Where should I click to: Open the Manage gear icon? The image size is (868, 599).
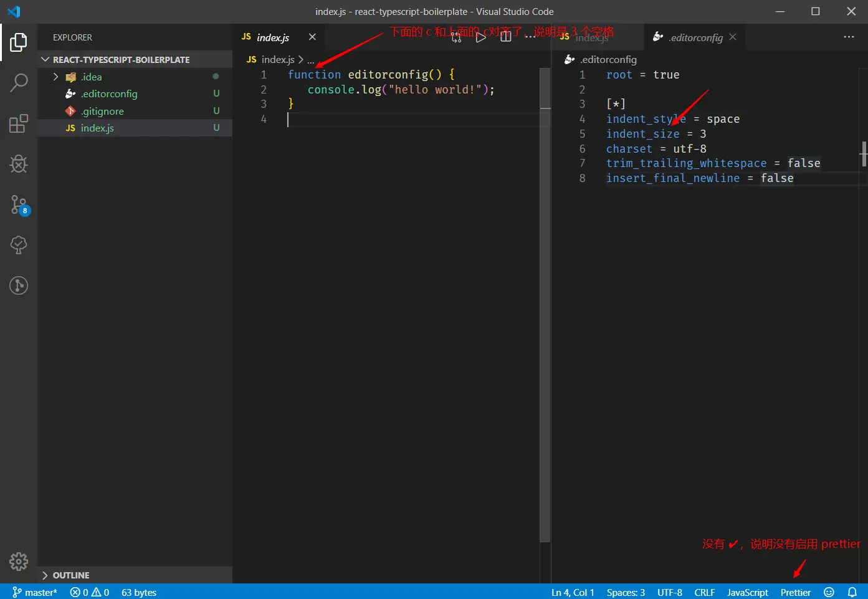[x=19, y=562]
